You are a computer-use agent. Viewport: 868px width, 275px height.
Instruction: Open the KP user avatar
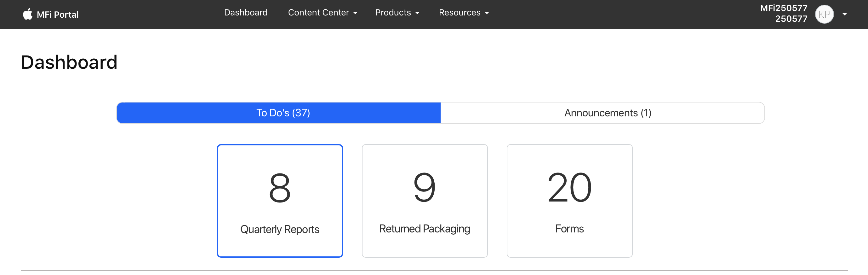click(824, 14)
